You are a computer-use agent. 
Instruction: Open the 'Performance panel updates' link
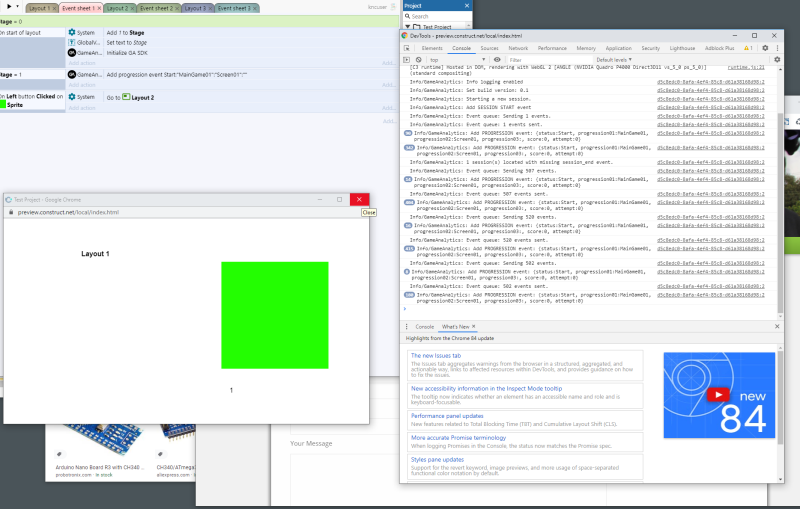pos(447,416)
